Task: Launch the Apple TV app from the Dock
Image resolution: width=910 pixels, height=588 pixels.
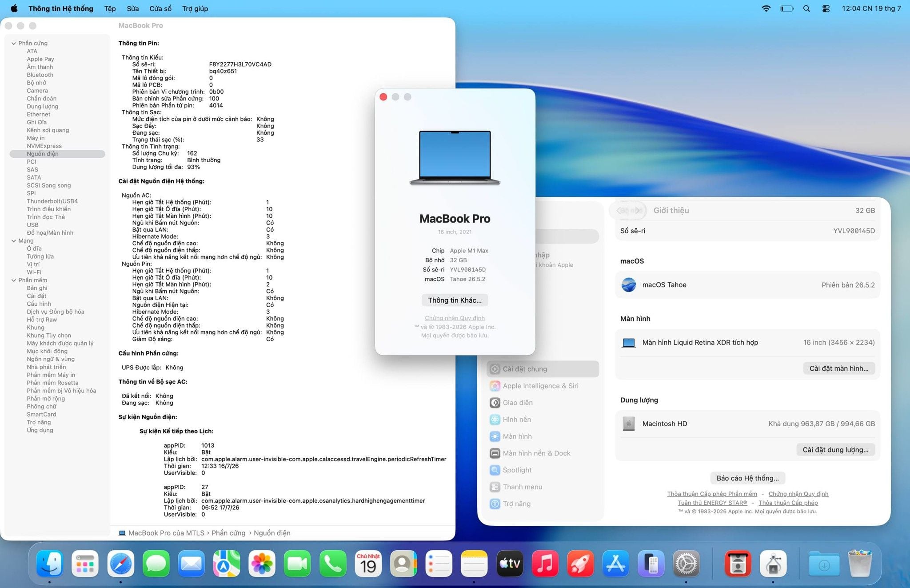Action: point(510,563)
